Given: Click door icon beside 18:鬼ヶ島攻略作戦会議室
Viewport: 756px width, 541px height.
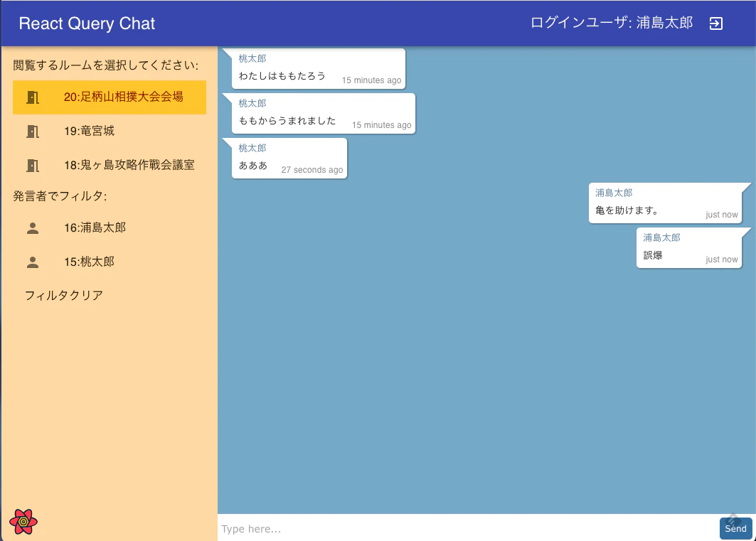Looking at the screenshot, I should 33,165.
